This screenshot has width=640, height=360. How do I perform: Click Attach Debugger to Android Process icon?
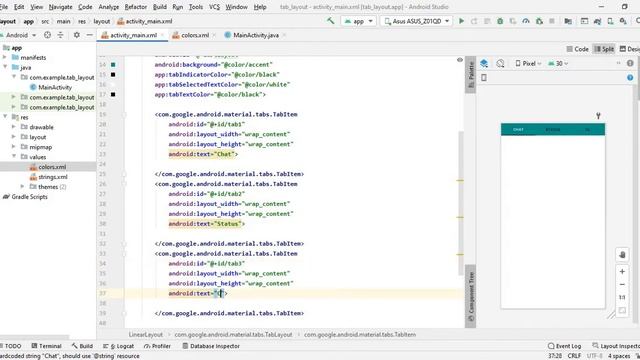click(539, 21)
